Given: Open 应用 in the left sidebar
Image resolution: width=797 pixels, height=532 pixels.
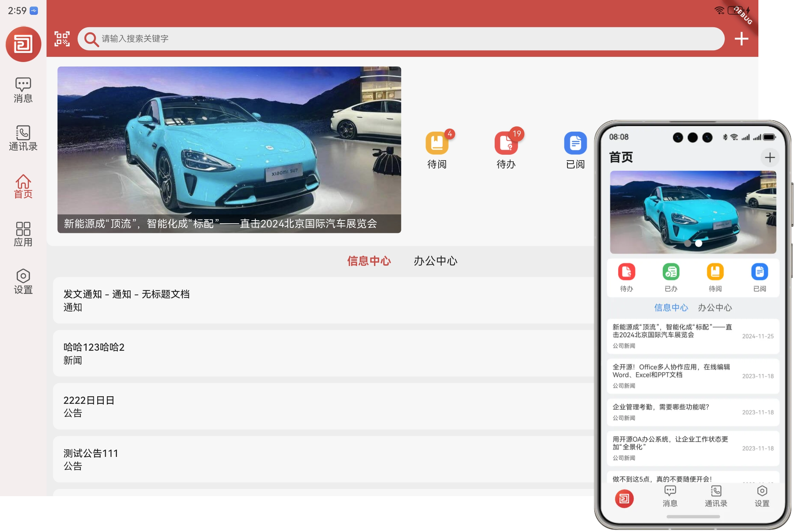Looking at the screenshot, I should coord(23,234).
